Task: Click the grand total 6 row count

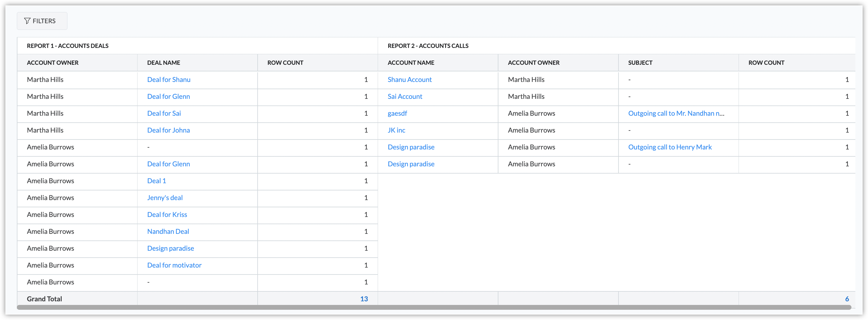Action: [x=847, y=299]
